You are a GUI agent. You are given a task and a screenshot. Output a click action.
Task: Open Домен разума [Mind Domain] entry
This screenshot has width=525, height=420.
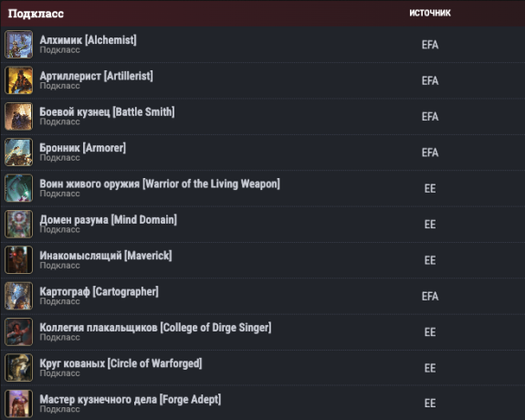(x=109, y=220)
